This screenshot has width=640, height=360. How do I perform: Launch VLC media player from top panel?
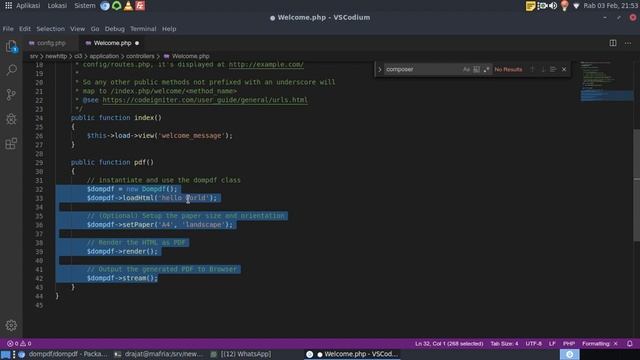click(x=128, y=6)
